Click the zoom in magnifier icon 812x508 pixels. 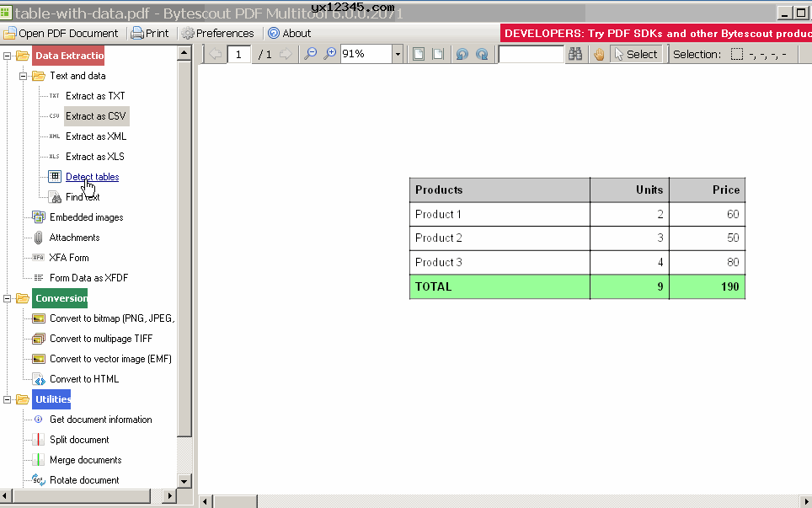330,54
